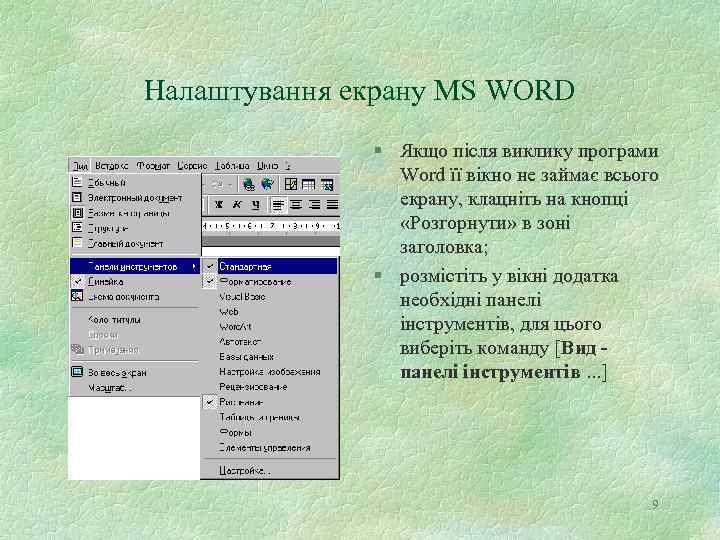The image size is (720, 540).
Task: Select Настройка изображения toolbar
Action: point(270,371)
